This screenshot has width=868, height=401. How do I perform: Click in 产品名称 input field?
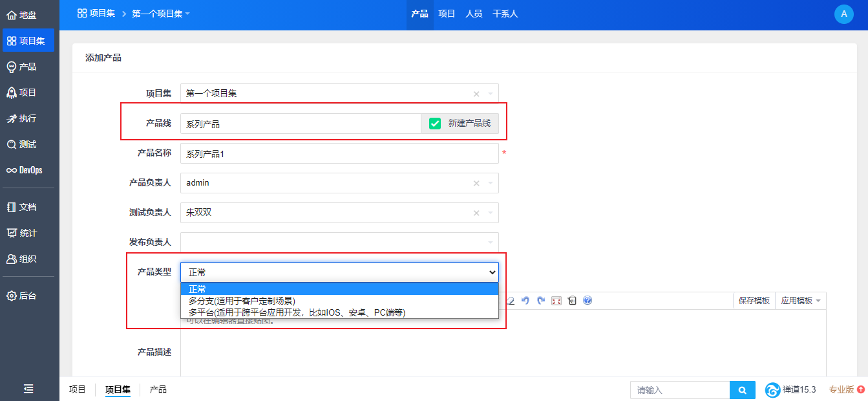tap(339, 153)
